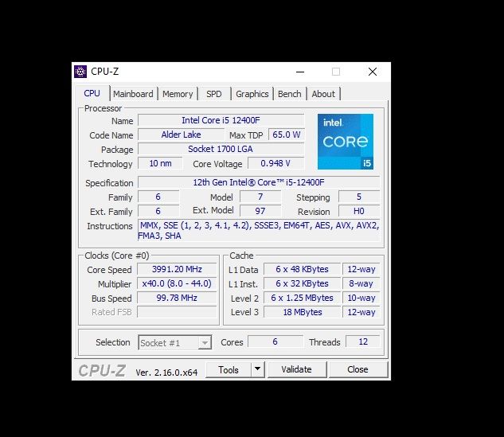This screenshot has width=504, height=437.
Task: Click the Intel Core i5 logo badge
Action: pyautogui.click(x=346, y=142)
